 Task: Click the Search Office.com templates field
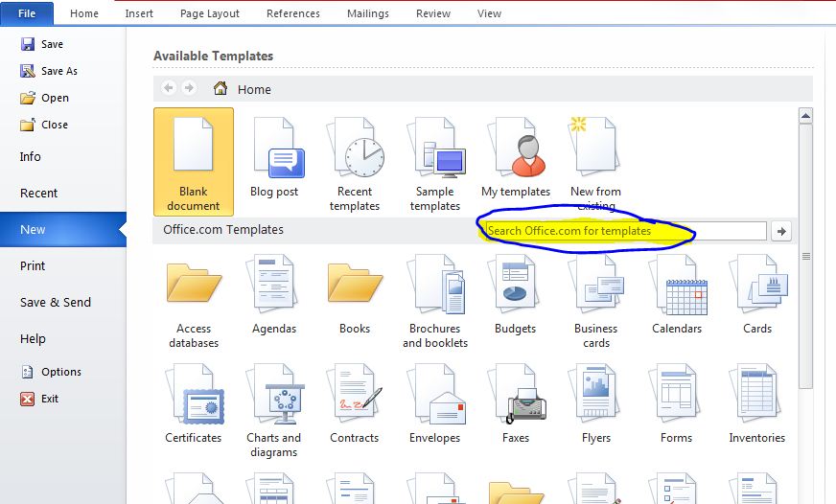click(x=626, y=231)
